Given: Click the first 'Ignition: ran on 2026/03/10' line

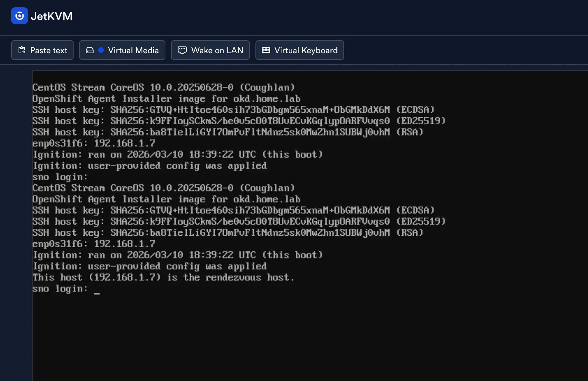Looking at the screenshot, I should coord(178,154).
